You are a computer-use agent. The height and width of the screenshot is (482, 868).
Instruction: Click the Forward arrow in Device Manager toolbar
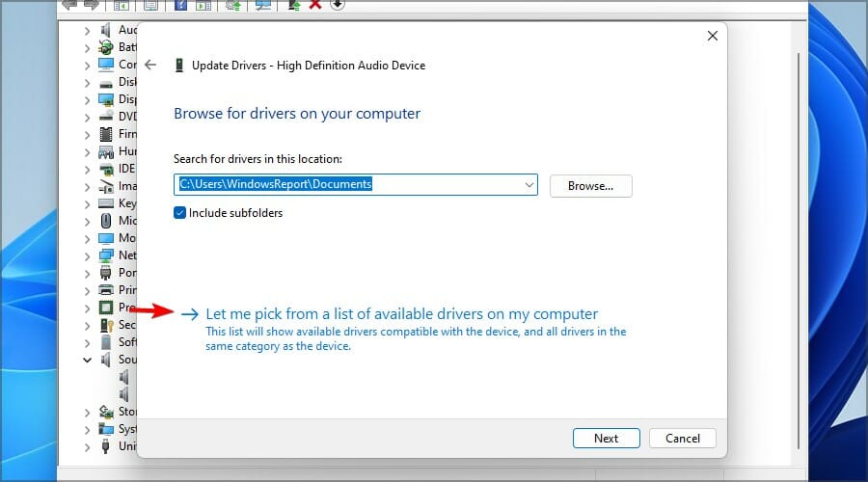tap(92, 5)
